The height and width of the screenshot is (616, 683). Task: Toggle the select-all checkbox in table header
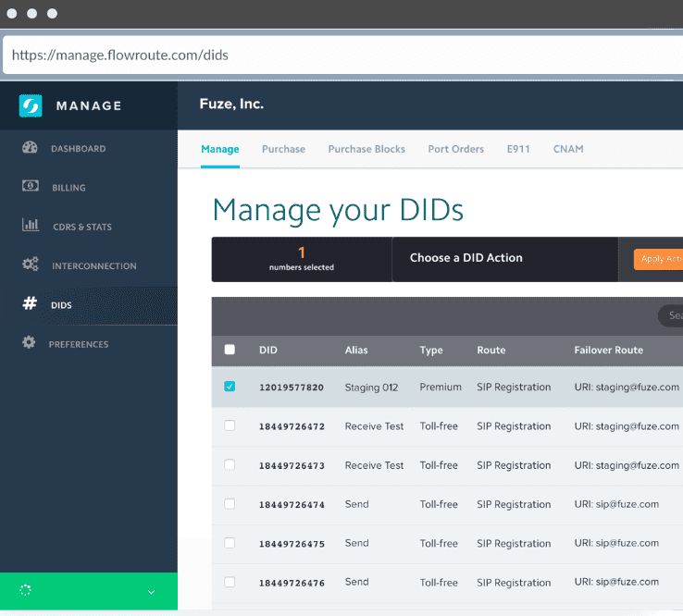click(230, 350)
